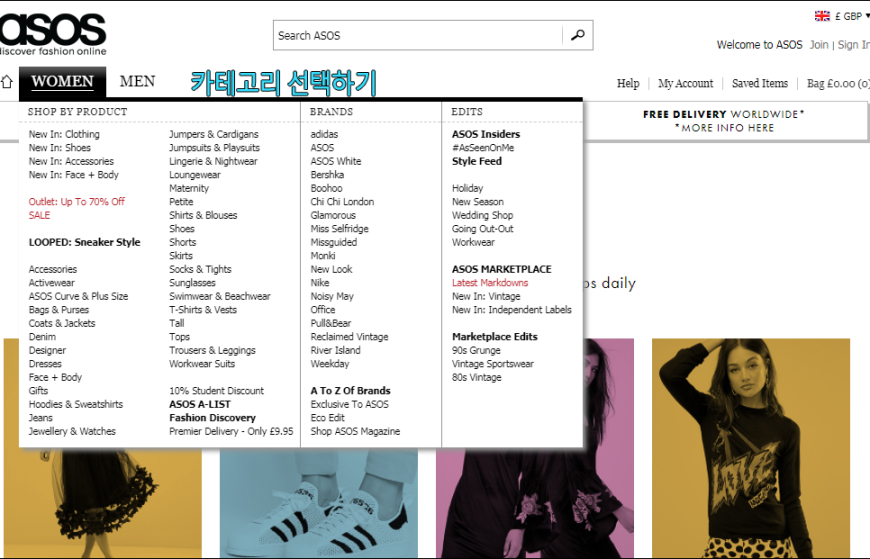Open floral embroidered top image
Viewport: 870px width, 559px height.
tap(535, 503)
